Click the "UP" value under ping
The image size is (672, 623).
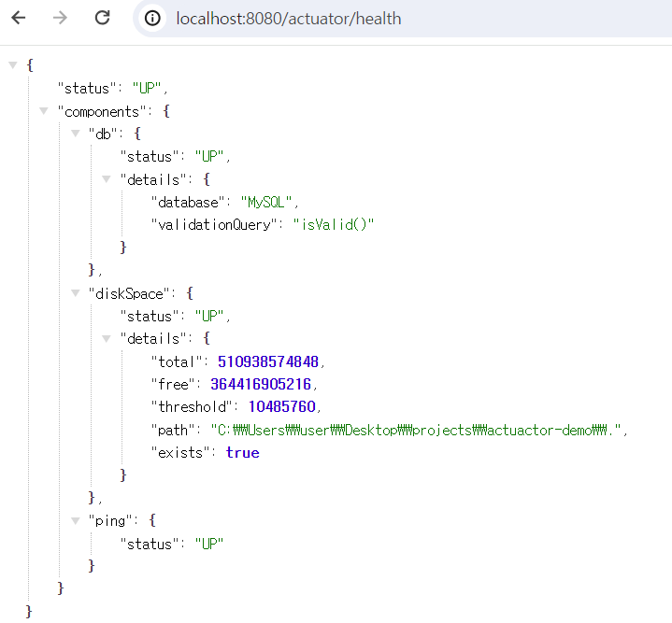pyautogui.click(x=209, y=544)
